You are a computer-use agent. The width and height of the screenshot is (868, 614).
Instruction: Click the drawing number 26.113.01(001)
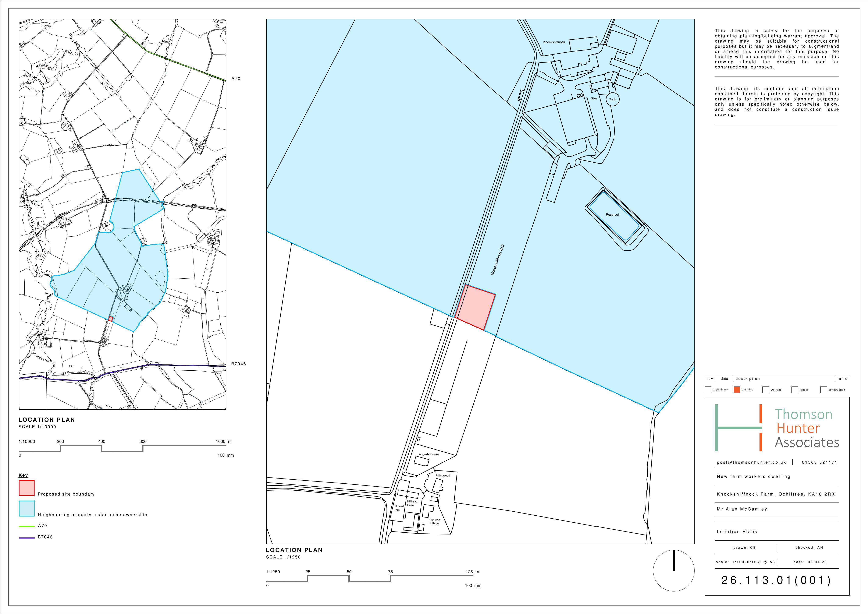[x=776, y=580]
